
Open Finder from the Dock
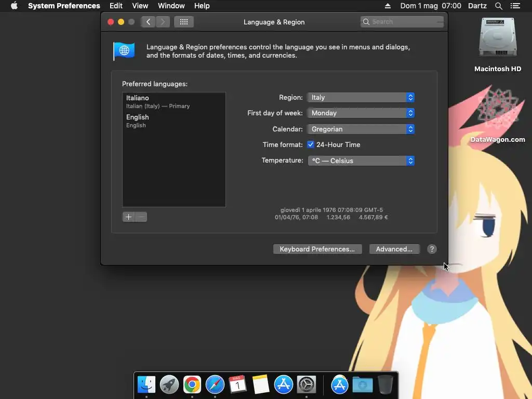pos(146,384)
